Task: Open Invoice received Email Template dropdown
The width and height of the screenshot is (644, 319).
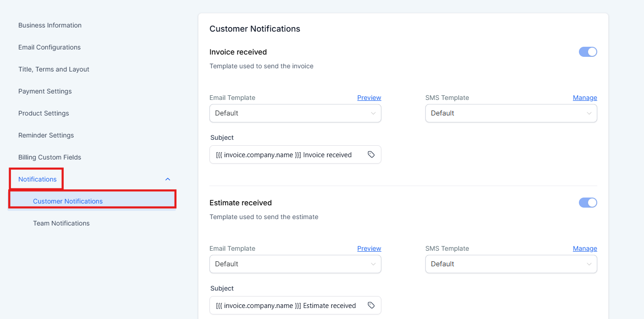Action: [295, 113]
